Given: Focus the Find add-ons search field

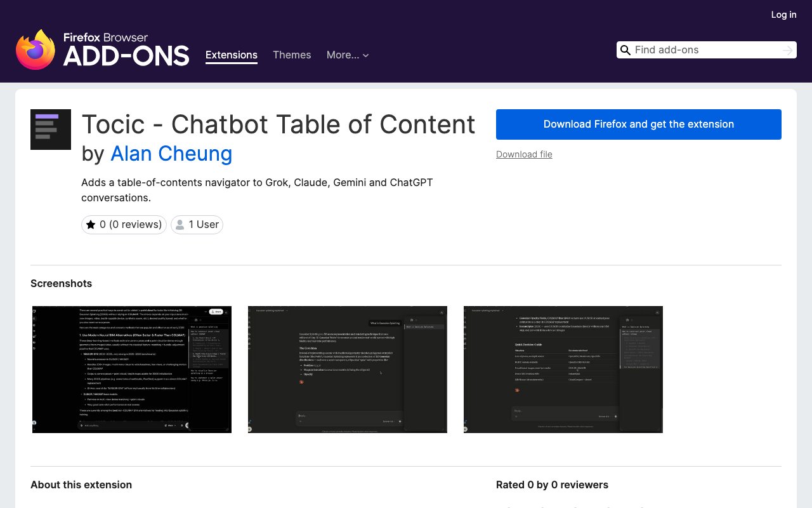Looking at the screenshot, I should coord(706,50).
